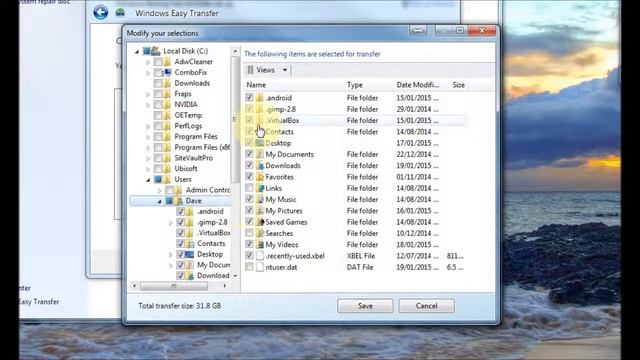Click the Downloads folder icon in file list

260,166
